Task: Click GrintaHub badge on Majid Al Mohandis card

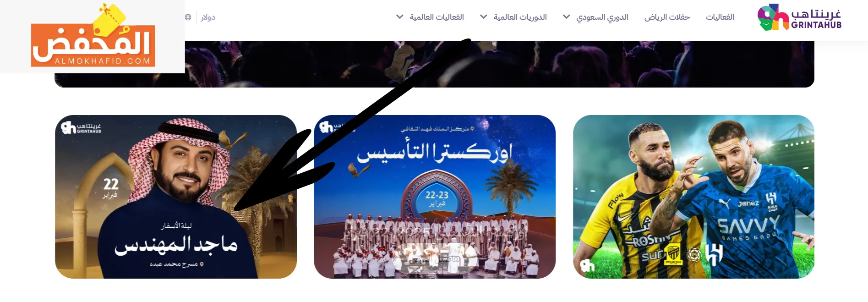Action: (81, 127)
